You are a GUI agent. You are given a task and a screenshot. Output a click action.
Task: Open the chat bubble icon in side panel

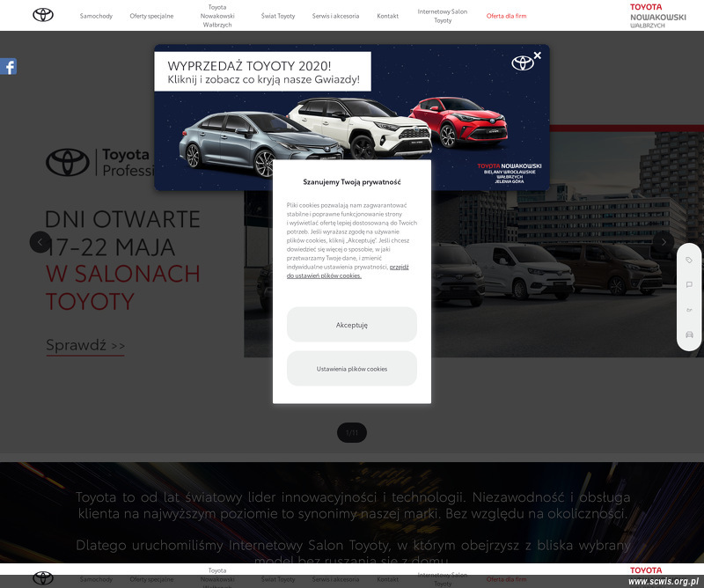point(689,285)
